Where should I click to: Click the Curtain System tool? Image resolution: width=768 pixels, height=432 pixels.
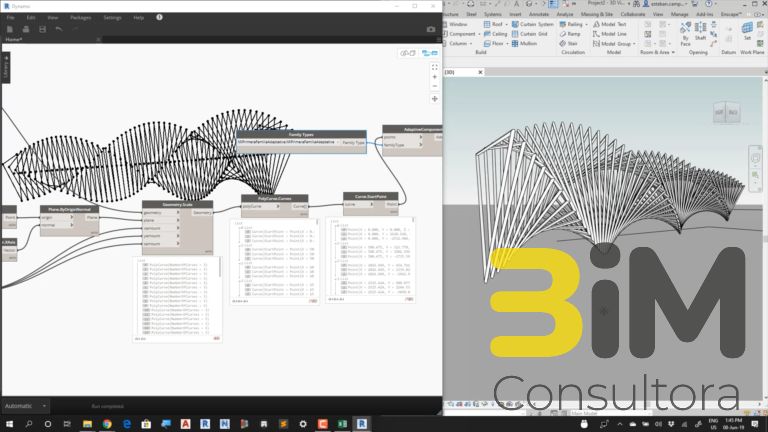click(532, 24)
